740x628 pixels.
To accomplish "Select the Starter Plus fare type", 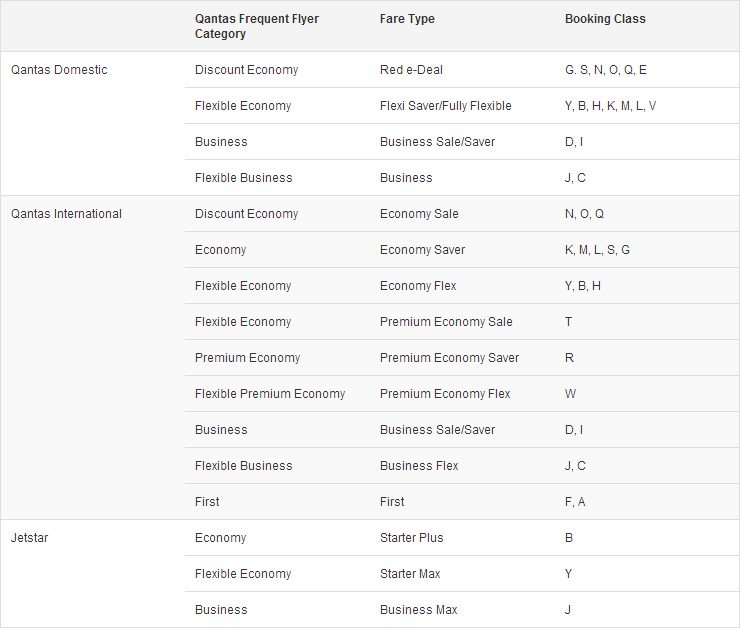I will coord(412,537).
